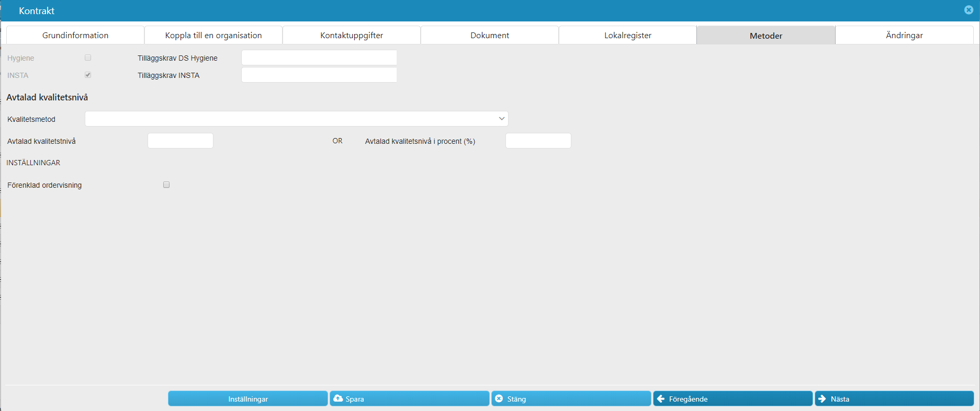Proceed with the Nästa button

tap(894, 398)
